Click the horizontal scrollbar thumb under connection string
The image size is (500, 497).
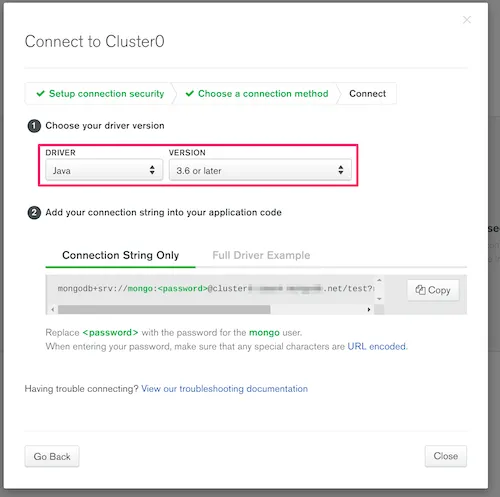click(164, 310)
